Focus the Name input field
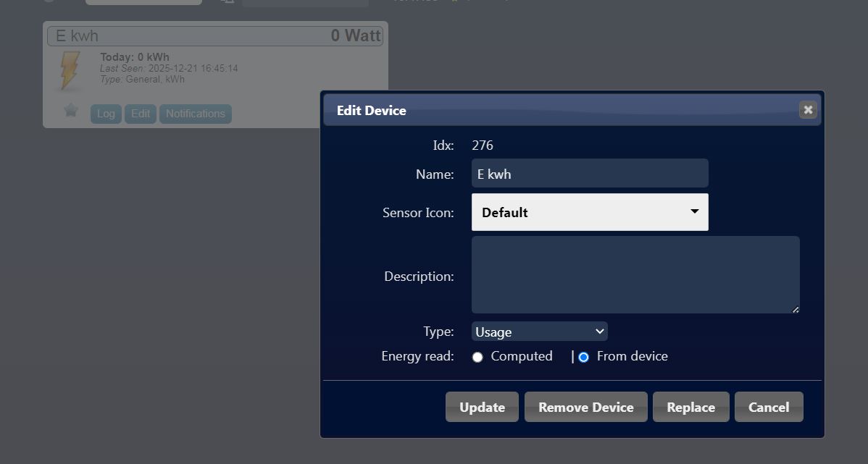This screenshot has width=868, height=464. (589, 174)
